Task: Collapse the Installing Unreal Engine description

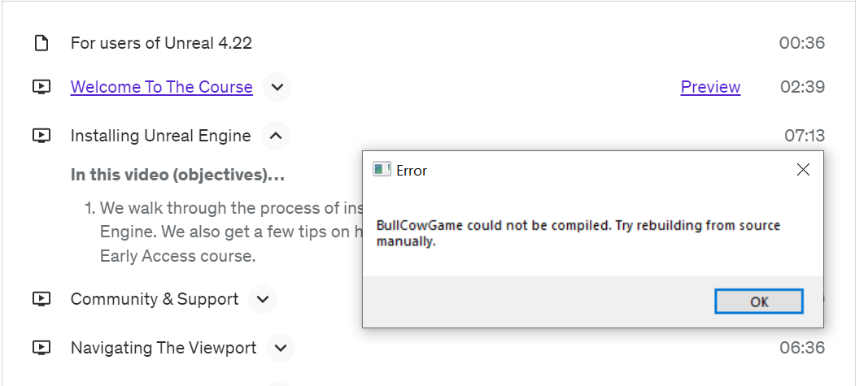Action: (276, 136)
